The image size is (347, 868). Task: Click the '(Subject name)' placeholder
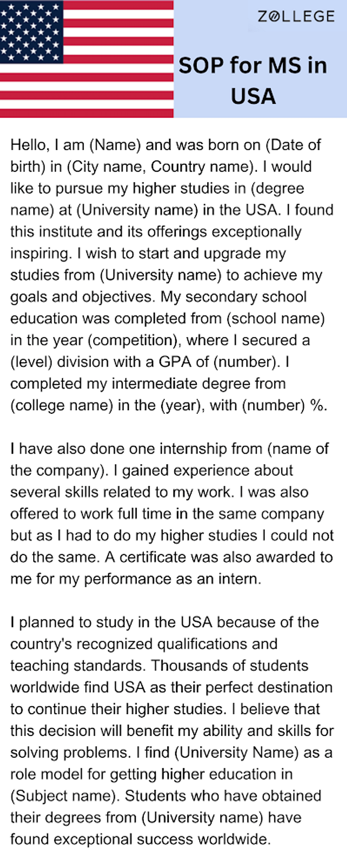point(65,796)
